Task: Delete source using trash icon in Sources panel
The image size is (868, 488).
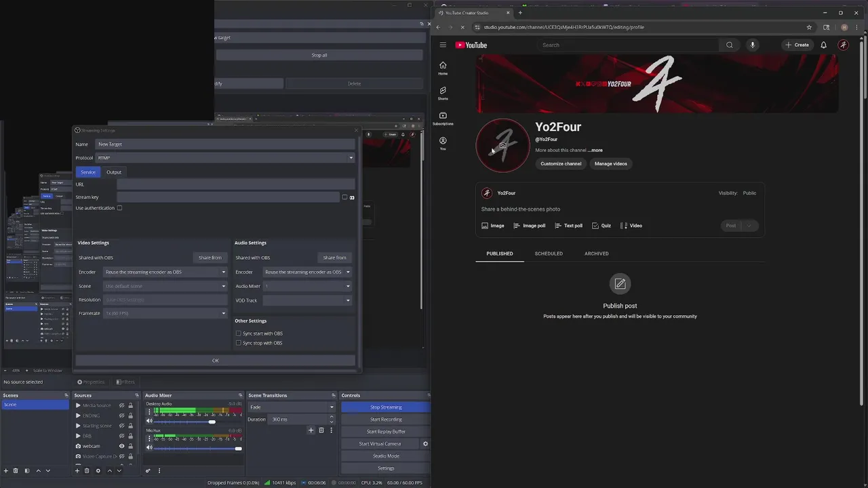Action: click(87, 470)
